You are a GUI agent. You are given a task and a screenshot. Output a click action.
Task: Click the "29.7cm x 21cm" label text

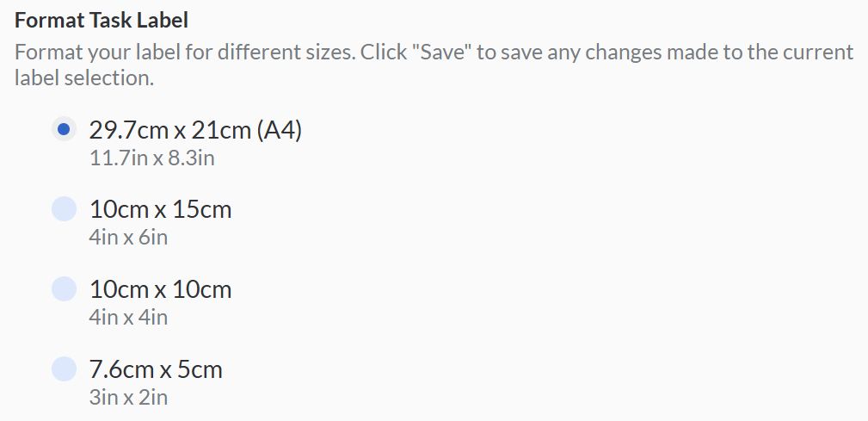pyautogui.click(x=169, y=130)
